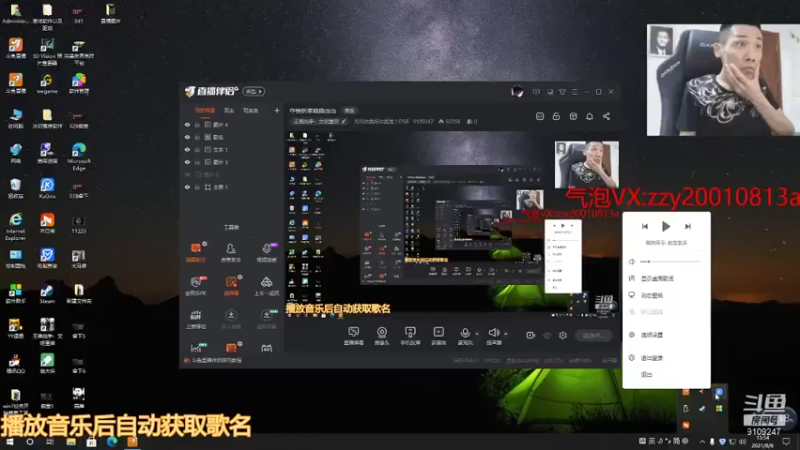Screen dimensions: 800x450
Task: Hide the 歌名 layer with its eye icon
Action: [x=187, y=137]
